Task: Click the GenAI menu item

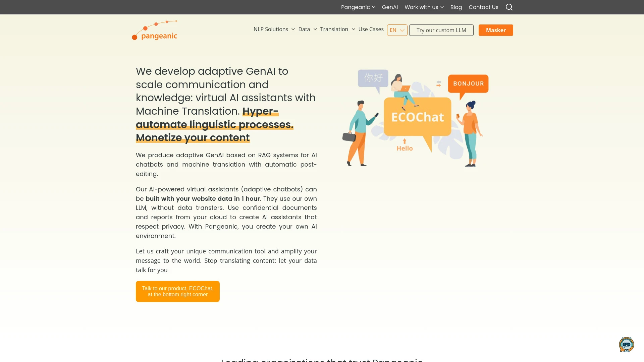Action: 390,7
